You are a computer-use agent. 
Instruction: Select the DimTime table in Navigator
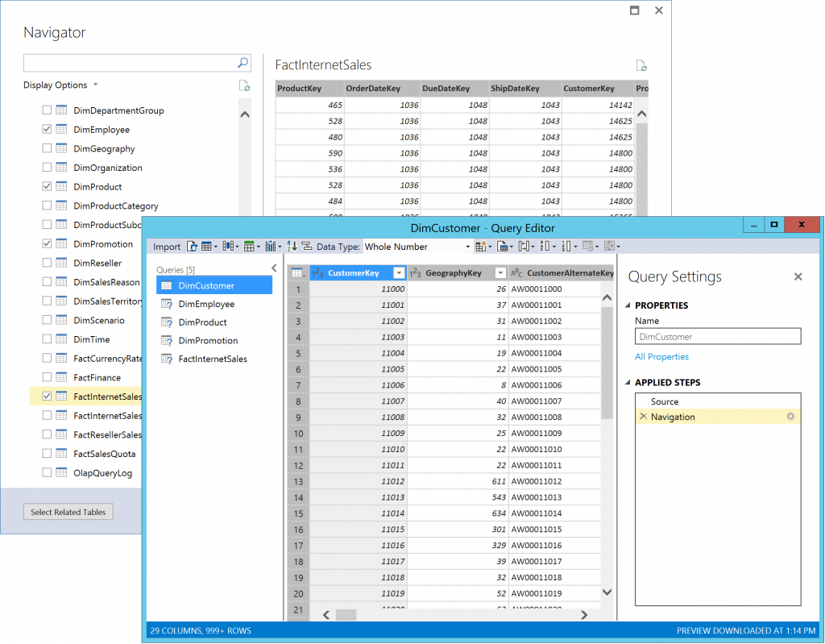tap(92, 339)
